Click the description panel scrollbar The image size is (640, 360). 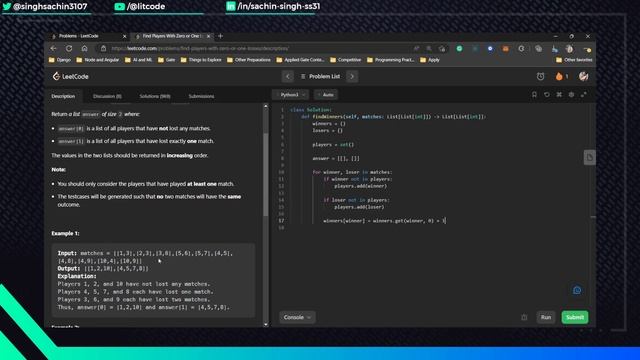[x=266, y=174]
